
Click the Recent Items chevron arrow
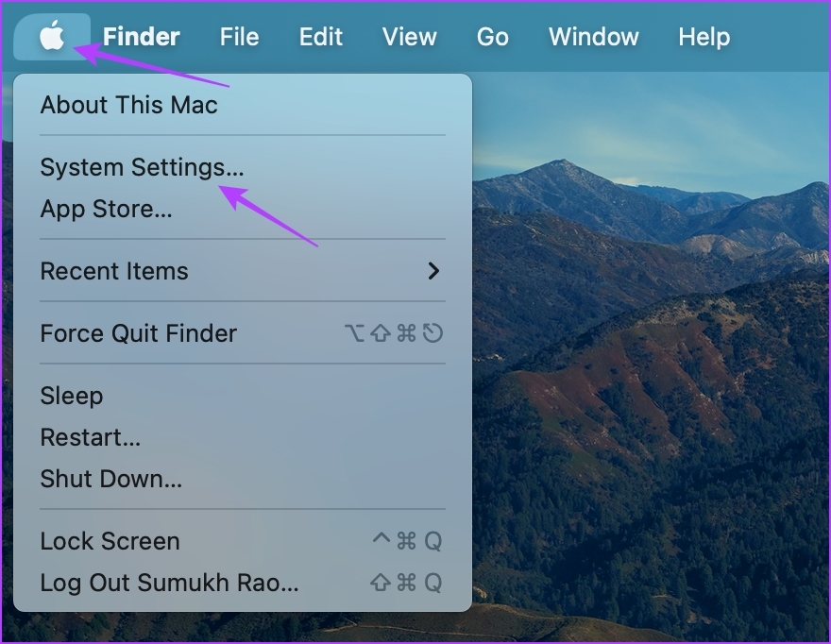[x=433, y=271]
